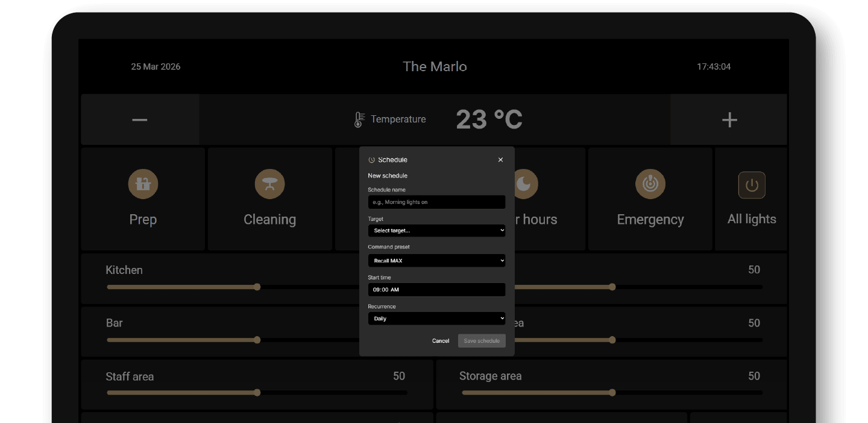Screen dimensions: 868x423
Task: Toggle the All lights power button
Action: click(x=751, y=185)
